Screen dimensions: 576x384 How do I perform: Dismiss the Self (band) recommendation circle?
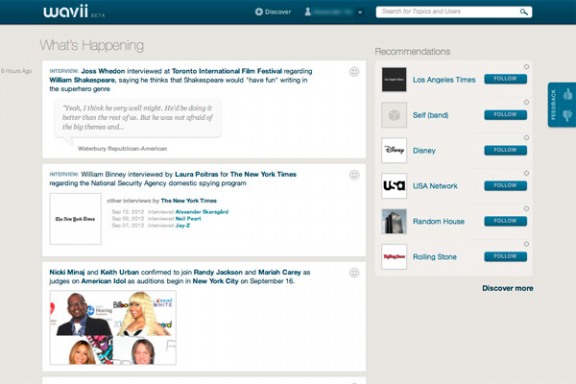tap(526, 102)
